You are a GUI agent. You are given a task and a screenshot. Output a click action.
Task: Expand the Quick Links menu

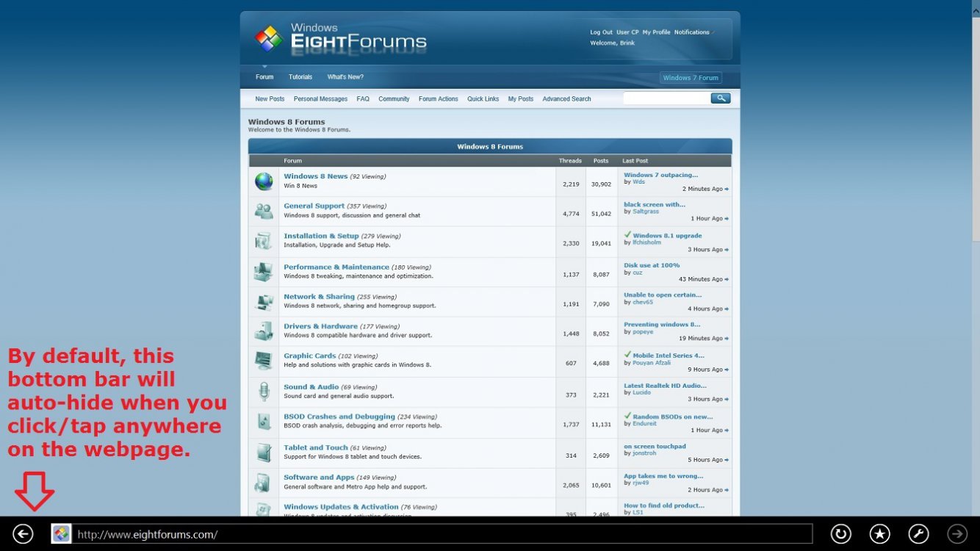pyautogui.click(x=483, y=99)
